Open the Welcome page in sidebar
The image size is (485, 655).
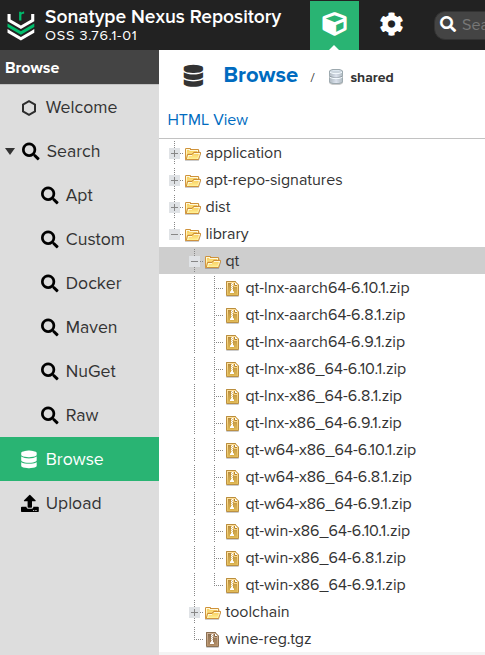coord(79,107)
